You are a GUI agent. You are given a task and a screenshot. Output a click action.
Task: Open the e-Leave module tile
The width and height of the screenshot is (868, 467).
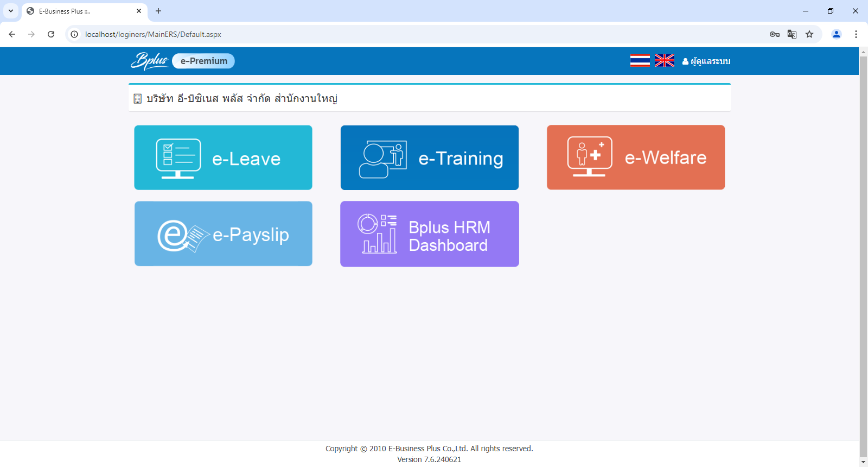(223, 157)
